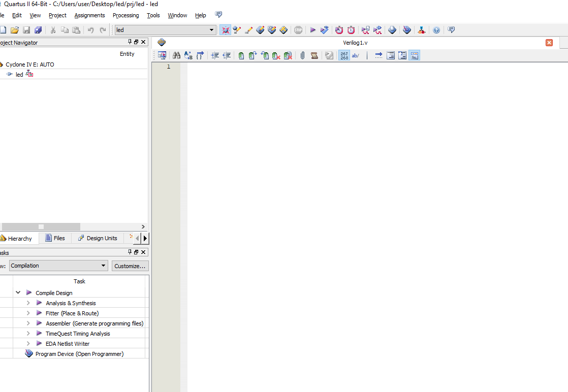
Task: Toggle the bookmark flag icon
Action: coord(241,55)
